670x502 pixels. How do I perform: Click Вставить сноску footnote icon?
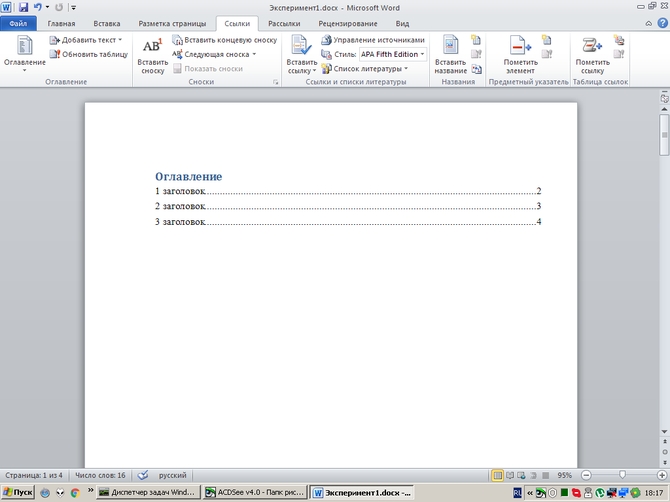[x=152, y=53]
